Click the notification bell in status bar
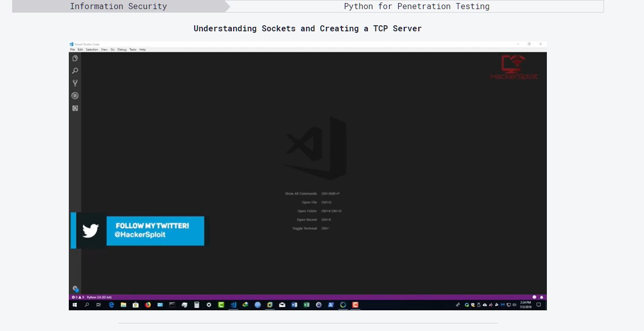644x331 pixels. 541,297
